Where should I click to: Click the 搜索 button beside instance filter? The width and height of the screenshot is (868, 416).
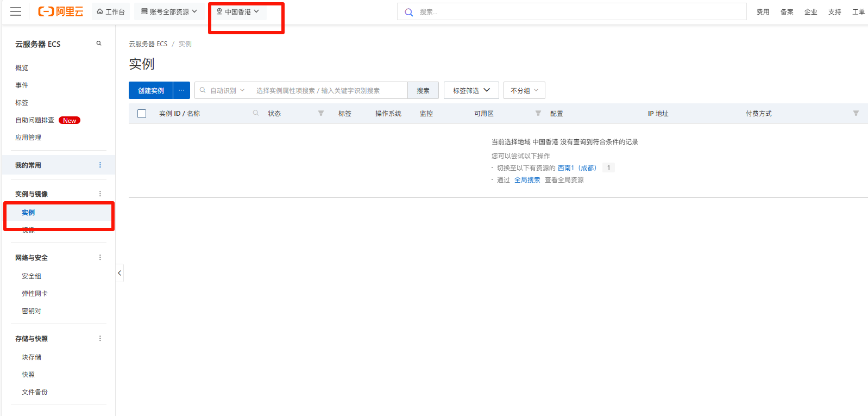pyautogui.click(x=423, y=90)
